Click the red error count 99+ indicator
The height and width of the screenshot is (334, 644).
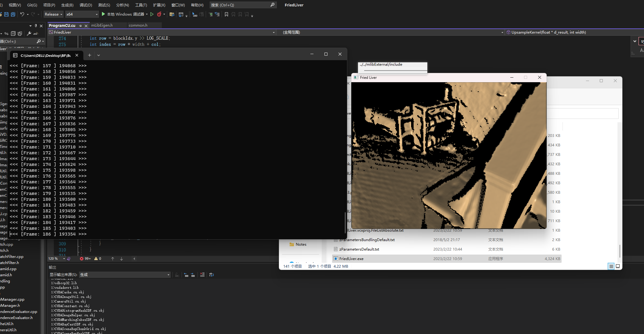point(85,259)
